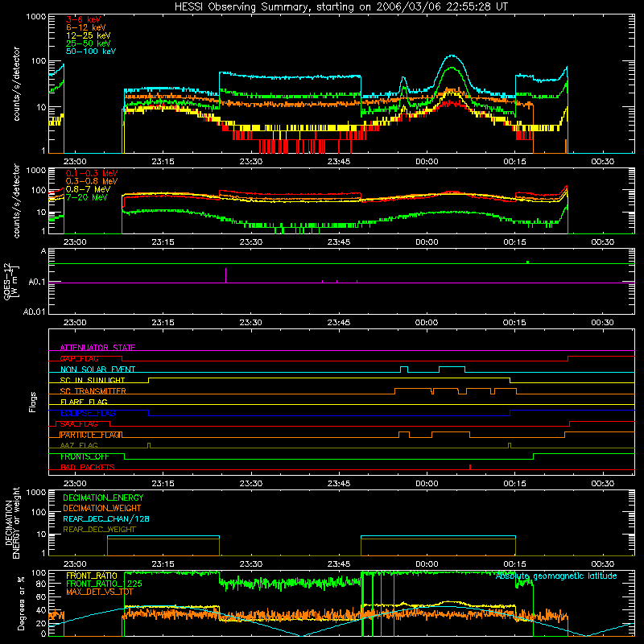The height and width of the screenshot is (644, 644).
Task: Click the SC_TRANSMITTER flag label
Action: (x=93, y=391)
